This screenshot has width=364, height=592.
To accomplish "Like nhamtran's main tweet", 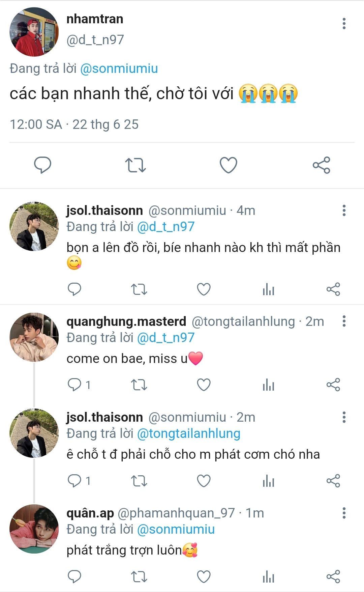I will (229, 165).
